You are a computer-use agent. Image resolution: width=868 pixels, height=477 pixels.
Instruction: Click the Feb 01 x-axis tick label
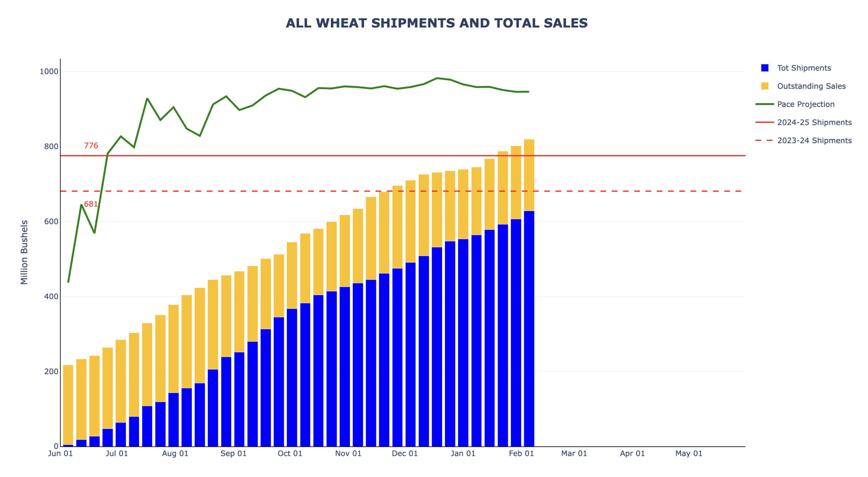click(521, 453)
